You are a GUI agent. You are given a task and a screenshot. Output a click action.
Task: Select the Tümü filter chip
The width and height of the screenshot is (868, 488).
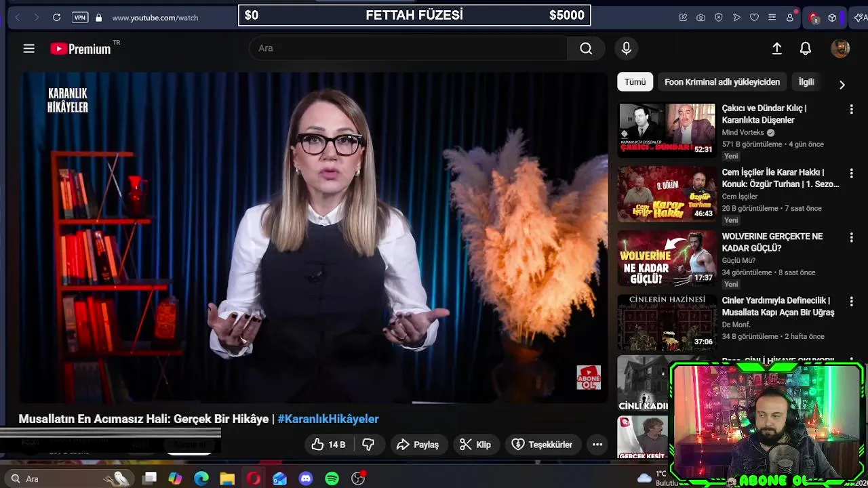coord(635,82)
